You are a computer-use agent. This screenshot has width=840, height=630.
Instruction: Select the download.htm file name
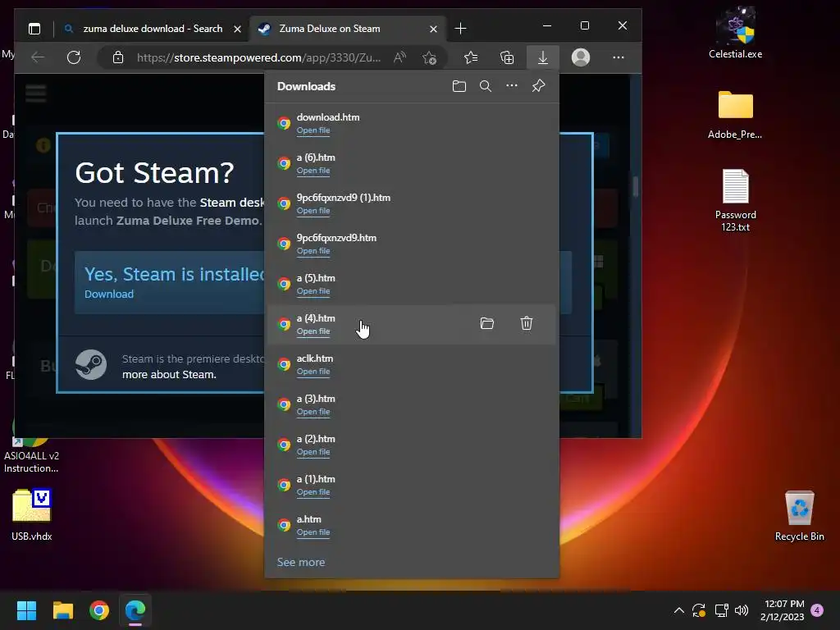328,116
